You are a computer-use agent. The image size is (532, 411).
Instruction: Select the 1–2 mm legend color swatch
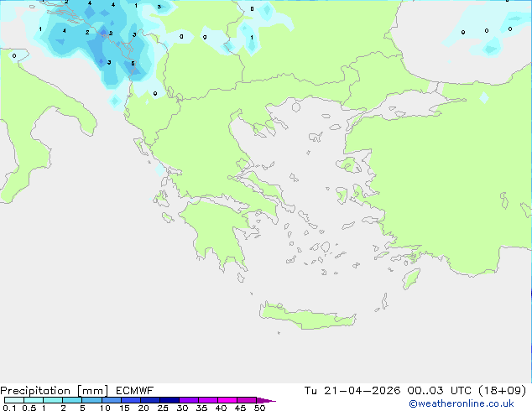click(x=53, y=400)
